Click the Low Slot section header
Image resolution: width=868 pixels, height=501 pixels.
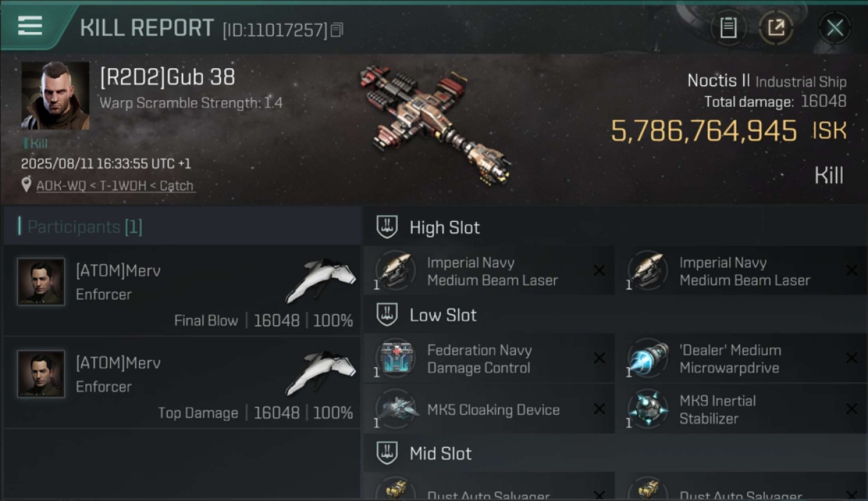[616, 315]
